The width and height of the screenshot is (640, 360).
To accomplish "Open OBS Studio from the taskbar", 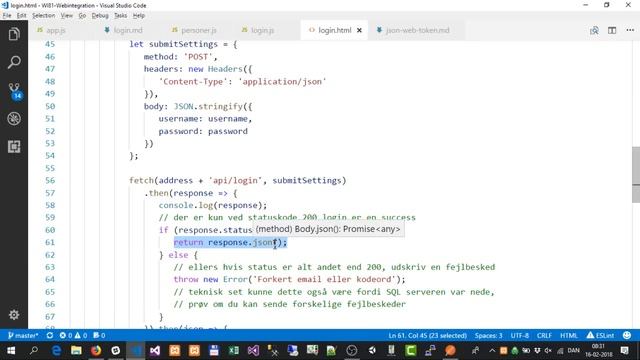I will pyautogui.click(x=351, y=351).
